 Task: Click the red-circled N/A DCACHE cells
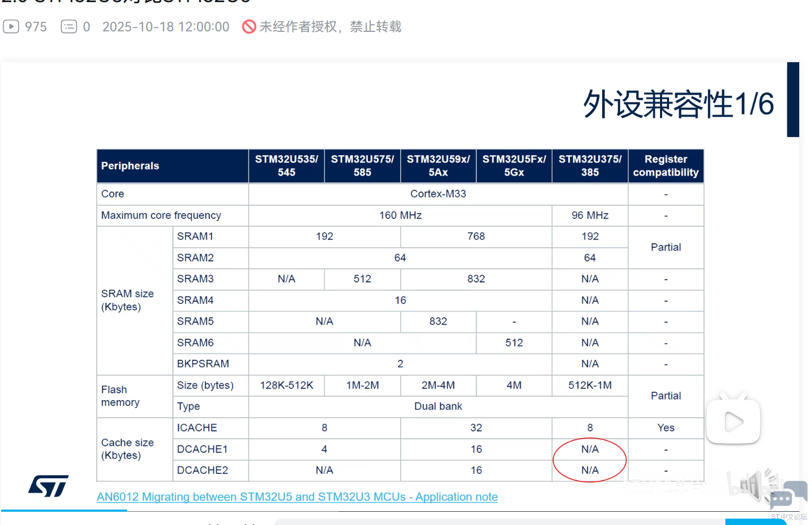[x=590, y=460]
